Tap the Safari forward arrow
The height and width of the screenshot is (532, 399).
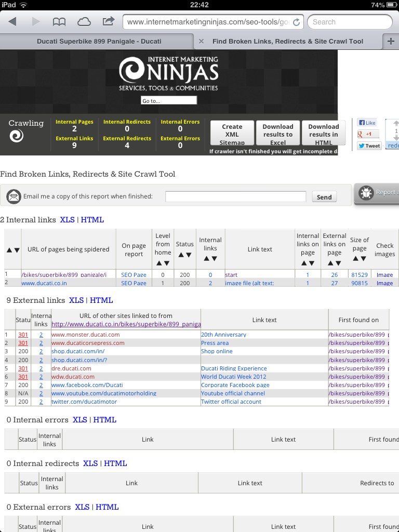36,22
